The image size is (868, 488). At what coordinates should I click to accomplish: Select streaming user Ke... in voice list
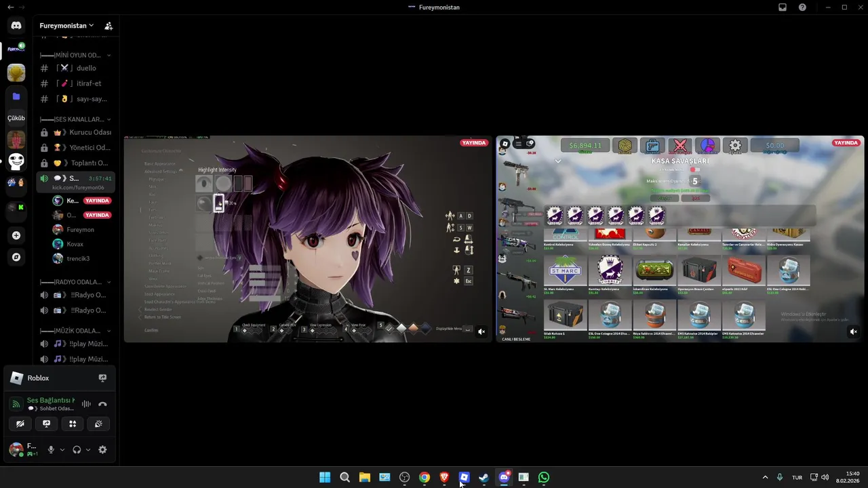click(82, 201)
